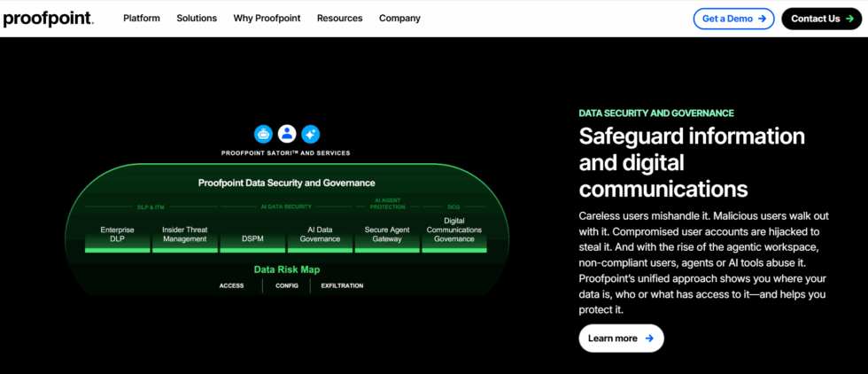Click the DATA SECURITY AND GOVERNANCE green heading
This screenshot has height=374, width=868.
coord(656,113)
